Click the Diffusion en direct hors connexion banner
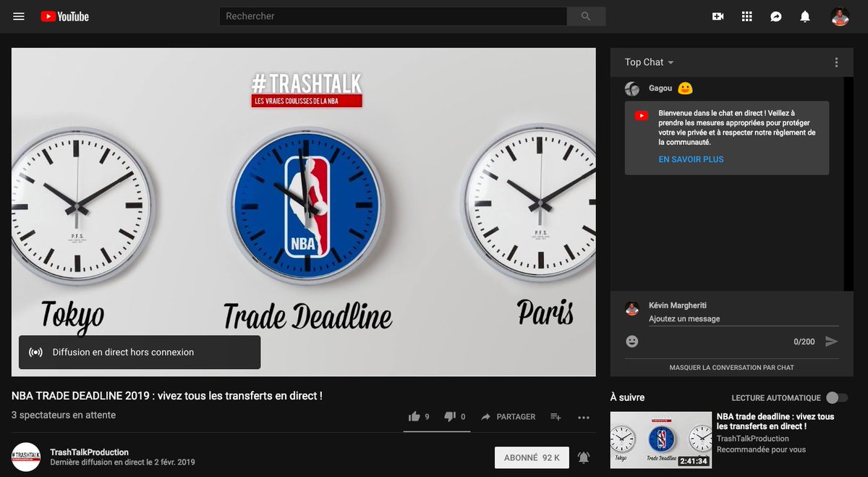 point(139,353)
